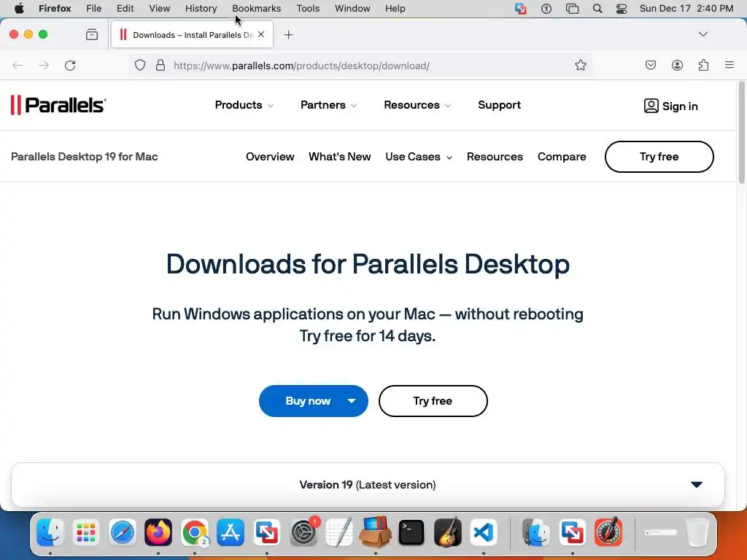Open the History menu
747x560 pixels.
[201, 9]
